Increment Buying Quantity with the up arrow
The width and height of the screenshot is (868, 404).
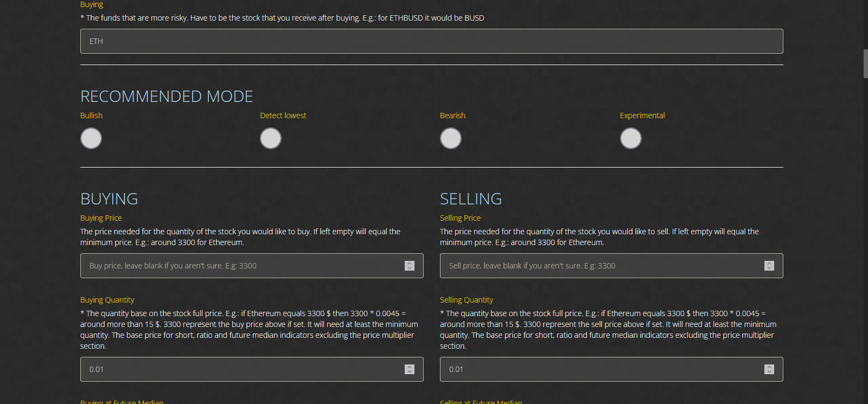click(410, 367)
